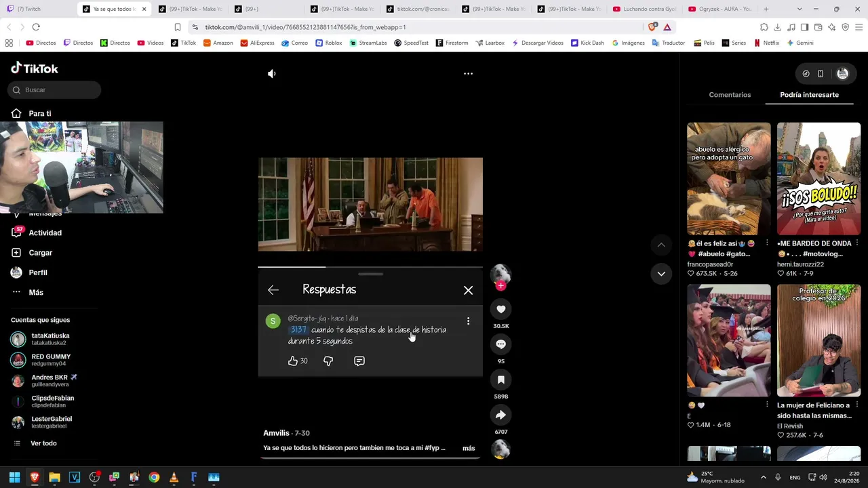The height and width of the screenshot is (488, 868).
Task: Open the video's three-dot options menu
Action: 468,73
